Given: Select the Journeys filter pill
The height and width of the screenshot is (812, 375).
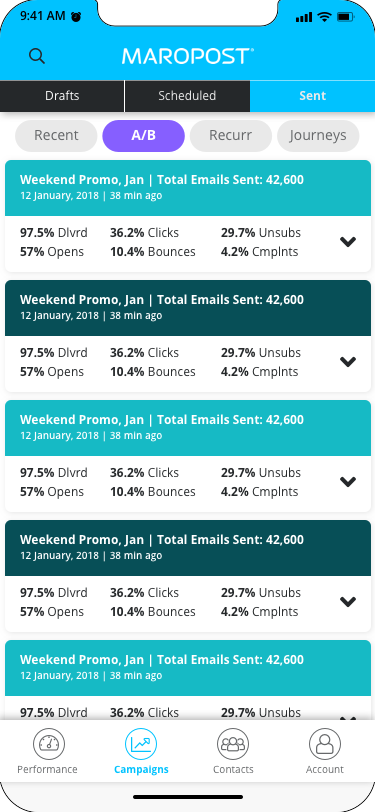Looking at the screenshot, I should (x=318, y=136).
